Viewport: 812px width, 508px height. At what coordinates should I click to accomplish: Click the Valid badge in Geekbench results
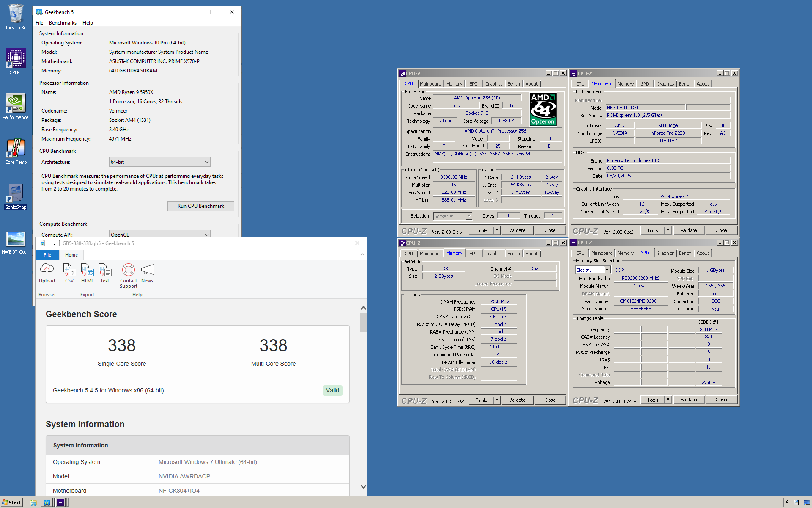pos(332,390)
